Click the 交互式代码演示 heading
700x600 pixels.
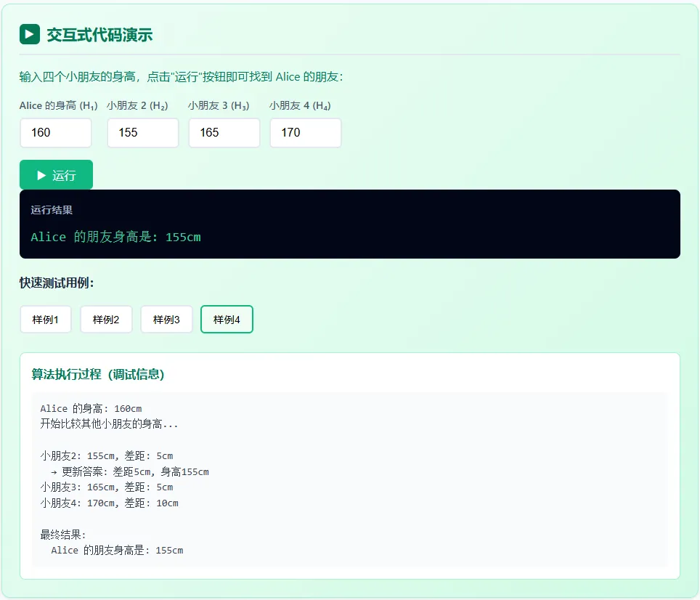(99, 35)
